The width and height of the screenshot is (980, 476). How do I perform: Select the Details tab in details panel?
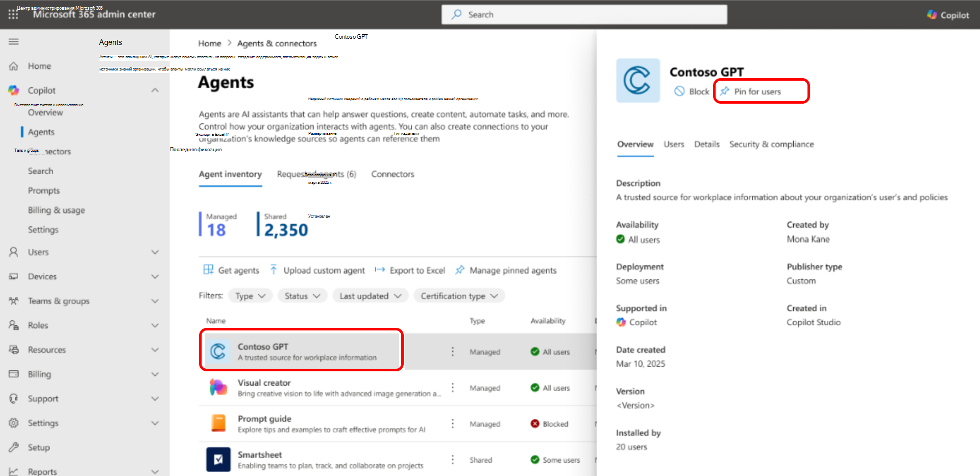pos(707,145)
